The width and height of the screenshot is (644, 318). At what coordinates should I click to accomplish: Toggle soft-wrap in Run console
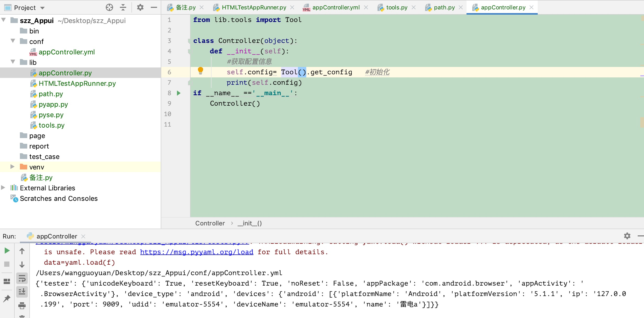(x=22, y=278)
